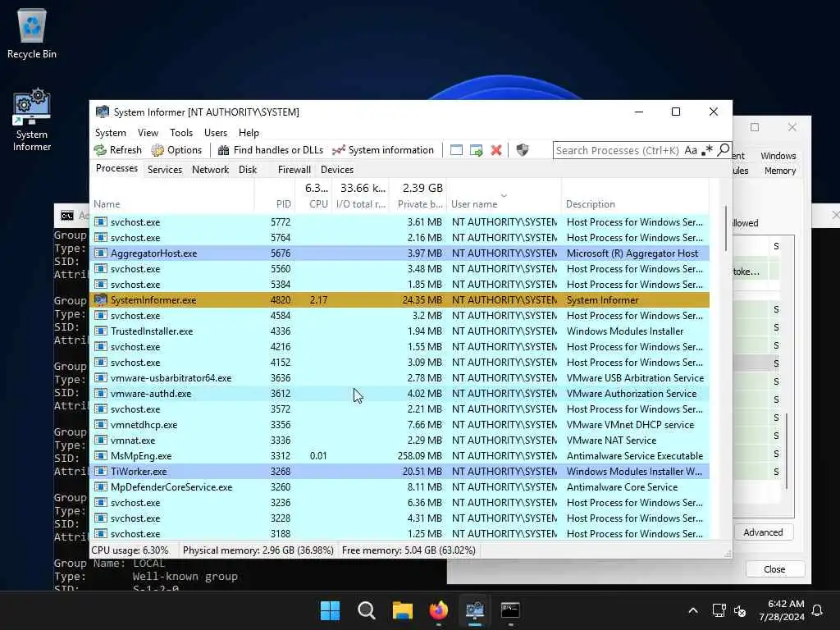Click the MsMpEng.exe row icon
Image resolution: width=840 pixels, height=630 pixels.
click(101, 456)
